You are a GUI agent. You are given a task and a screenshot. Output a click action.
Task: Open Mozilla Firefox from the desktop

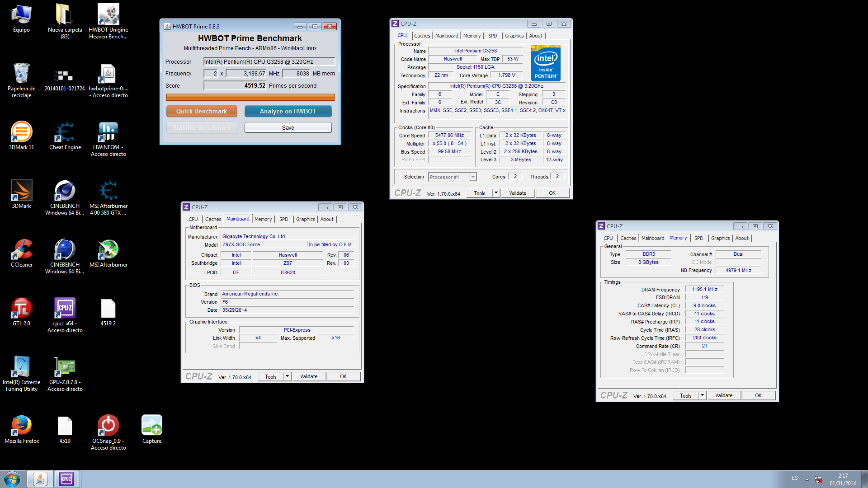[x=21, y=429]
